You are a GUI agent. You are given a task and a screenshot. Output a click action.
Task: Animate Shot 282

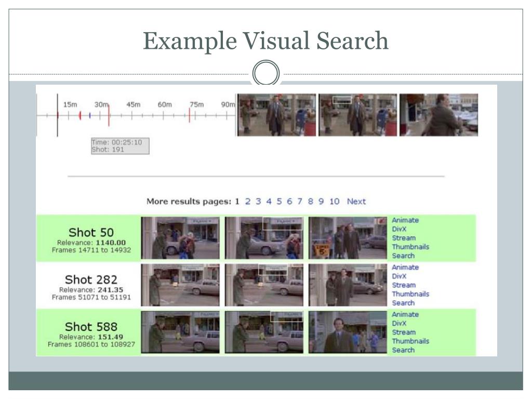(405, 268)
